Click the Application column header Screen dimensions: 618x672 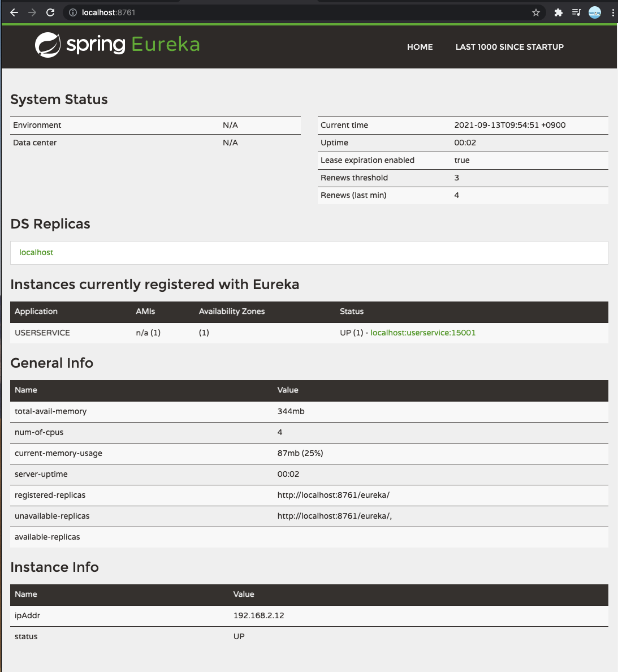[x=36, y=312]
